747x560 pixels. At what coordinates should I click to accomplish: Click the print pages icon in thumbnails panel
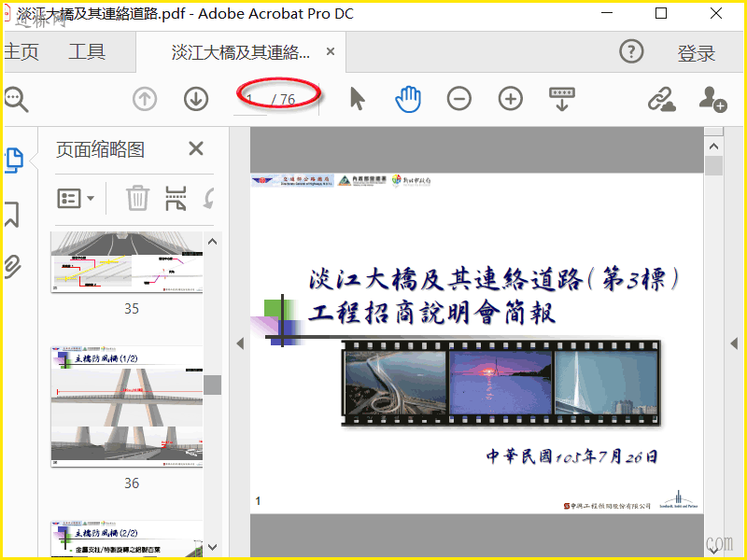tap(176, 198)
